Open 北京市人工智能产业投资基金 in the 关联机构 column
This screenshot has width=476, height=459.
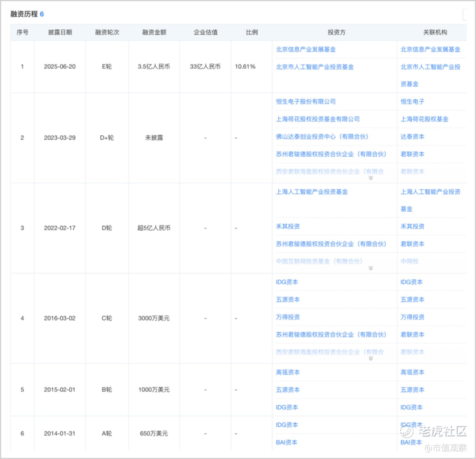[430, 75]
